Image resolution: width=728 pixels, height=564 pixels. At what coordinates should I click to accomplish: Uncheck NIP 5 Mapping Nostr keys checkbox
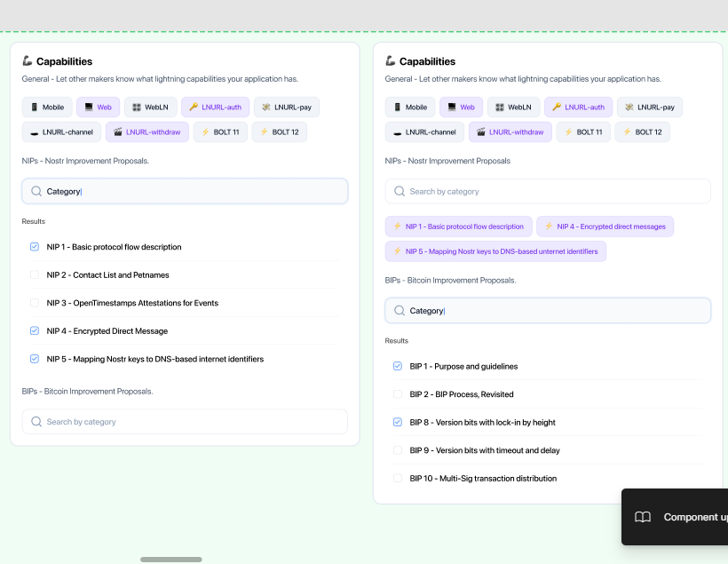pyautogui.click(x=35, y=359)
